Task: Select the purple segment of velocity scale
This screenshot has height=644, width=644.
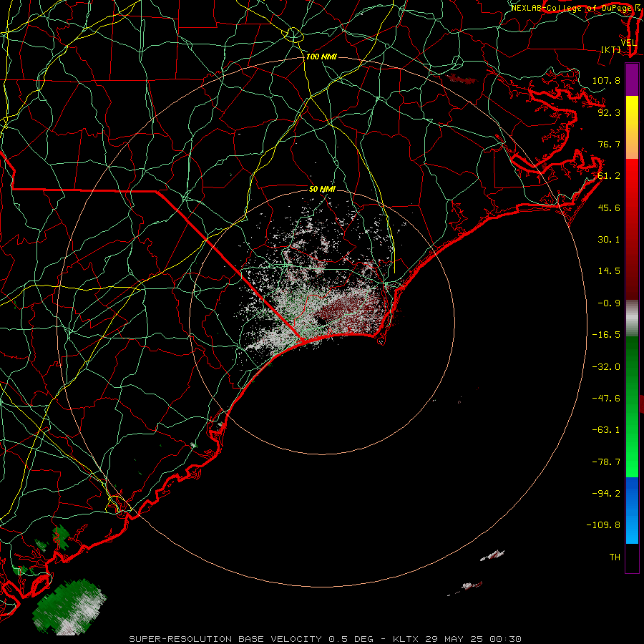Action: click(x=632, y=80)
